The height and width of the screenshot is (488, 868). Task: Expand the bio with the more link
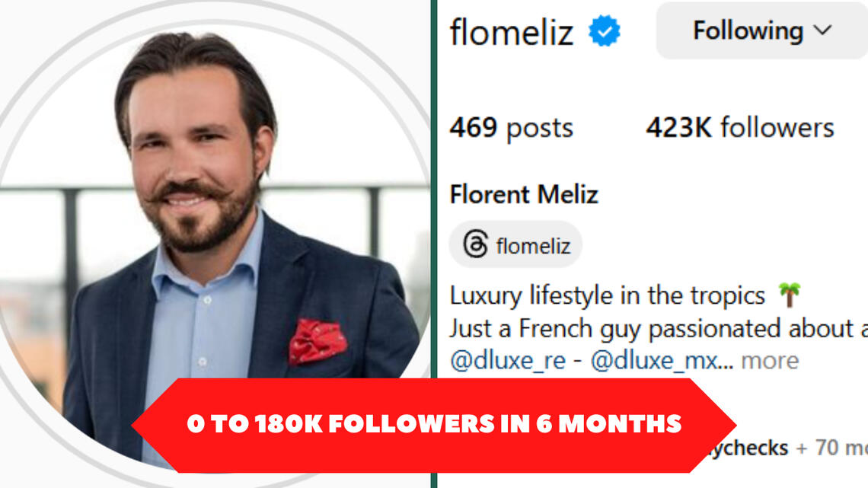(771, 360)
